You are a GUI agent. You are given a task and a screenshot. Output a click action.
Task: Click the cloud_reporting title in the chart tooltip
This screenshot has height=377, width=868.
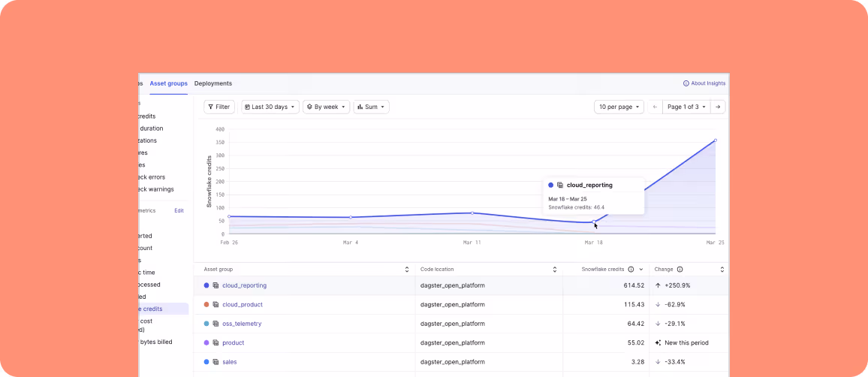589,185
